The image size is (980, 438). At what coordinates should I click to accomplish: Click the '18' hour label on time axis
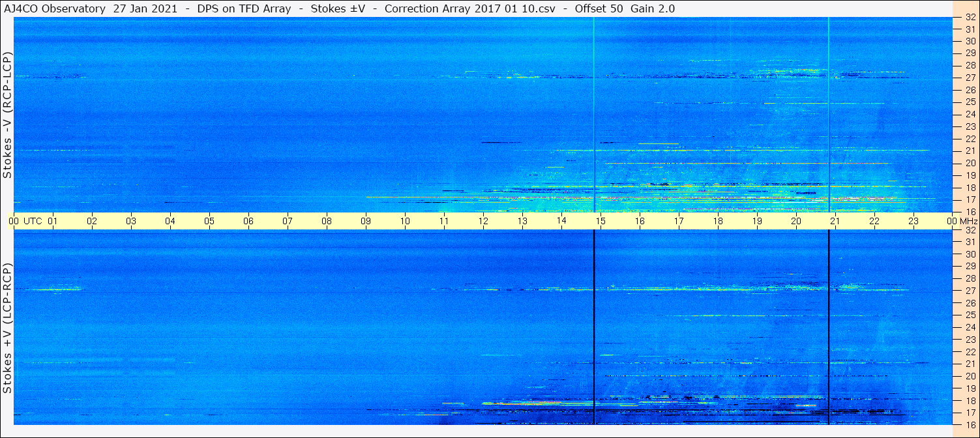tap(718, 221)
